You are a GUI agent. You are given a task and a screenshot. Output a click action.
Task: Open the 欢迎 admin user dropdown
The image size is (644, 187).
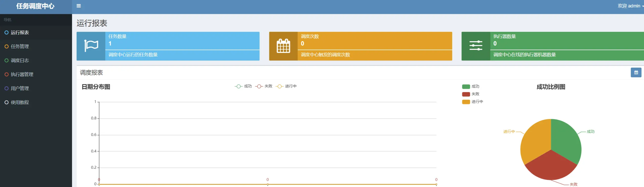tap(630, 6)
